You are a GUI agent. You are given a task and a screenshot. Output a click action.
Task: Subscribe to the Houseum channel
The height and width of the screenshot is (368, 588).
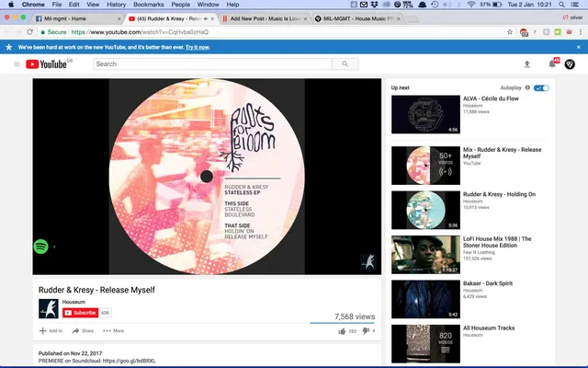click(80, 313)
